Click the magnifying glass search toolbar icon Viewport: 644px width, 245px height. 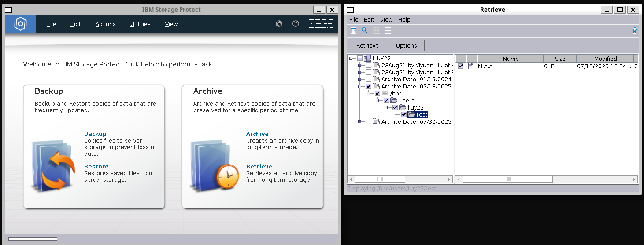tap(365, 30)
